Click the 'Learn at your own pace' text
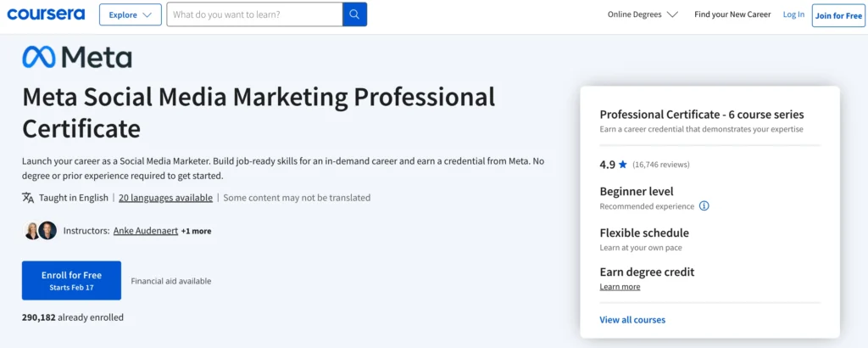Screen dimensions: 868x348 [x=641, y=248]
